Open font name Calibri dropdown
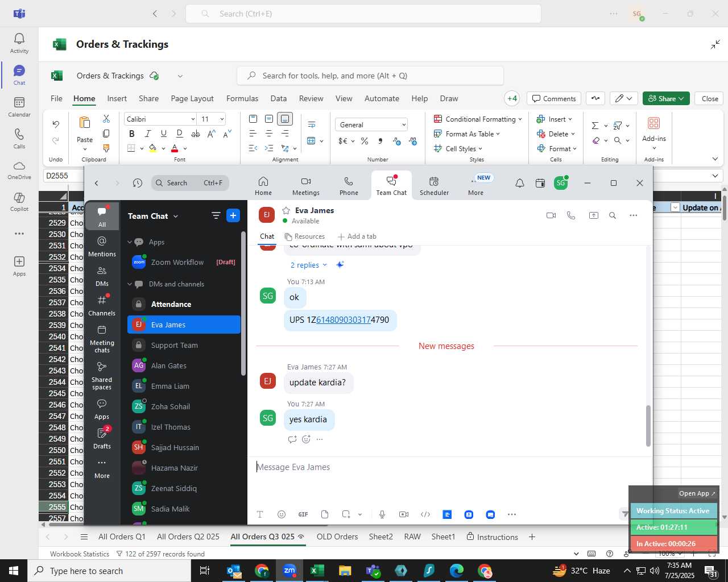 point(193,119)
